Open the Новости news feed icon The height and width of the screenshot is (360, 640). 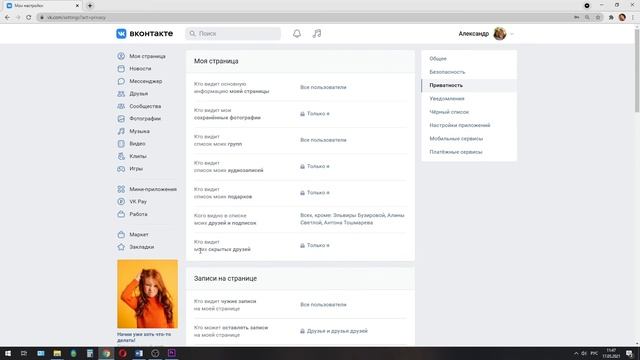[121, 69]
